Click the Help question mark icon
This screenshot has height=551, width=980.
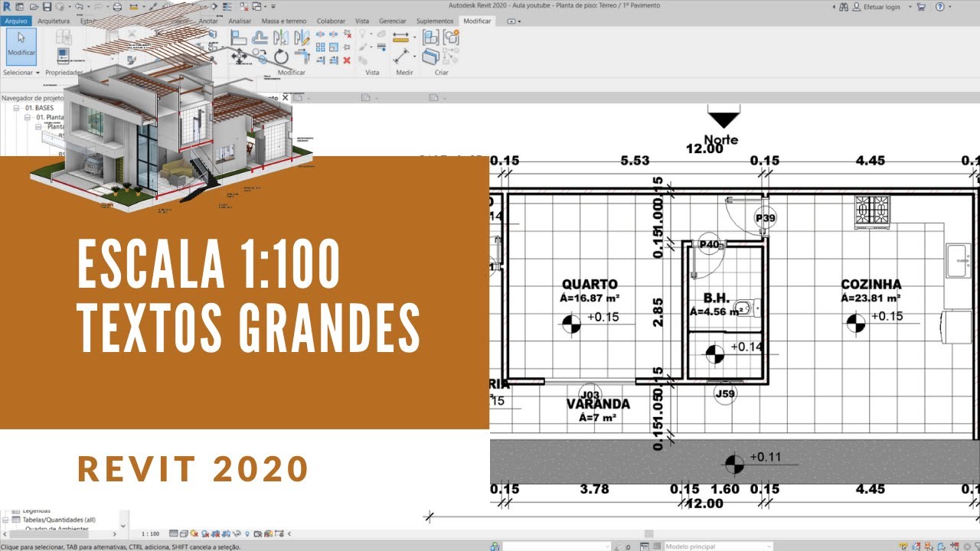pos(939,7)
